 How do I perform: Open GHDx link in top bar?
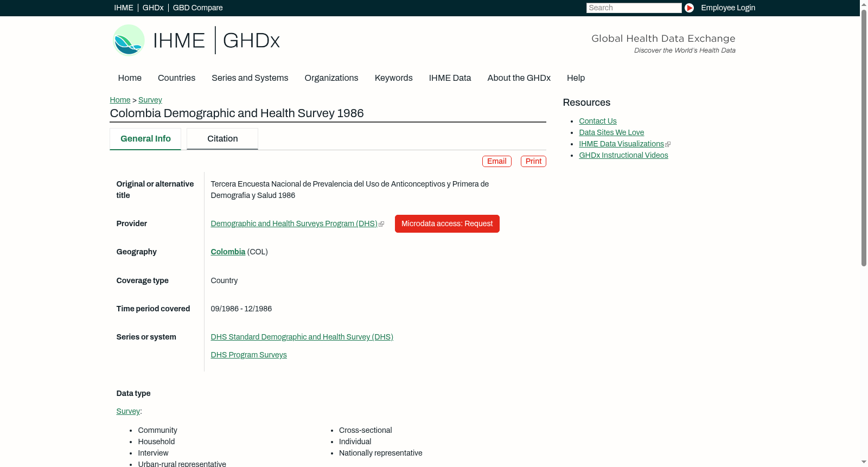(153, 8)
